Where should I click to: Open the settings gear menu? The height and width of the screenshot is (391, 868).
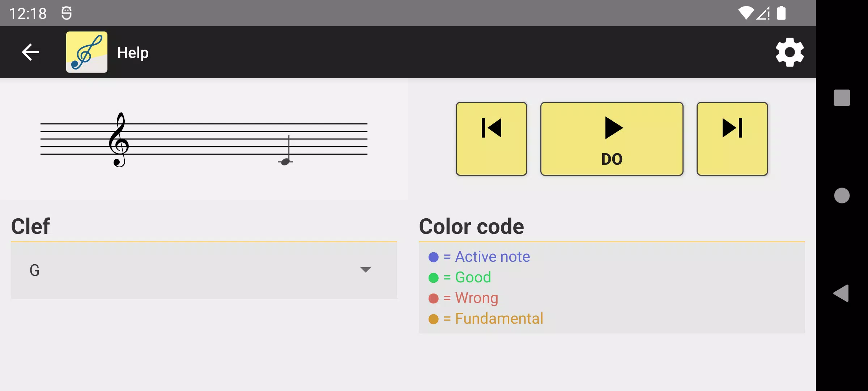click(x=789, y=52)
